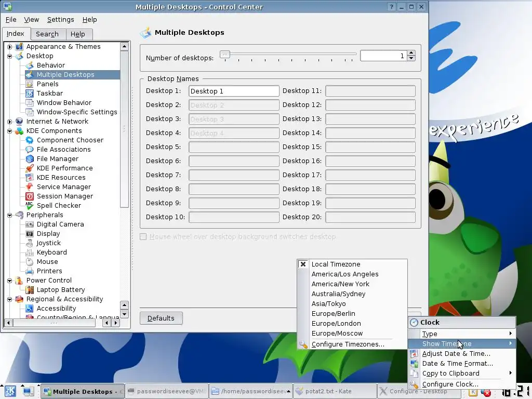This screenshot has height=399, width=532.
Task: Click the Internet & Network globe icon
Action: coord(19,122)
